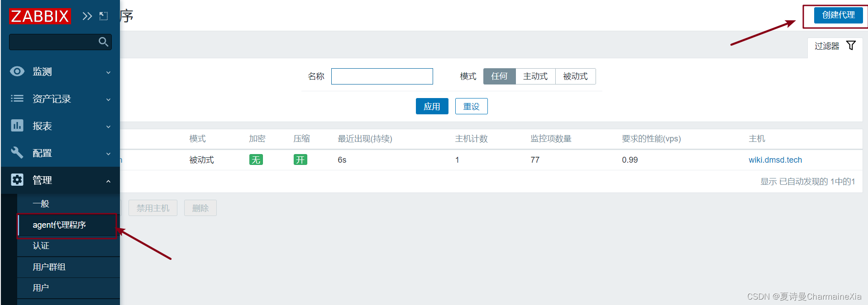The height and width of the screenshot is (305, 868).
Task: Select 被动式 mode option
Action: click(575, 76)
